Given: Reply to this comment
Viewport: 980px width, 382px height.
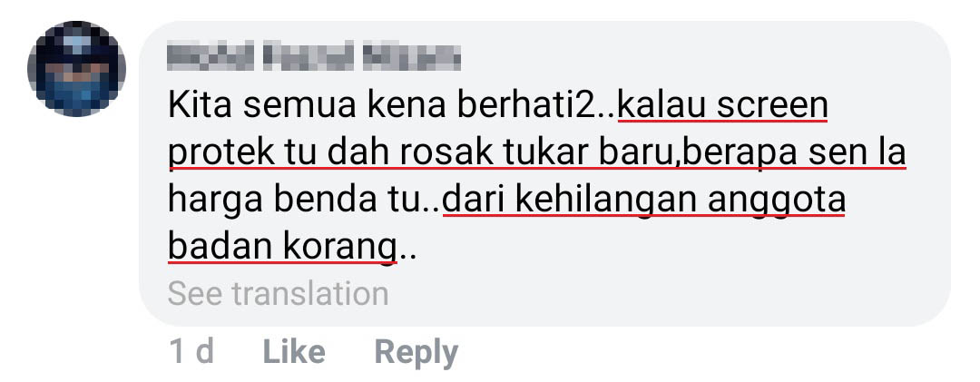Looking at the screenshot, I should pos(416,353).
